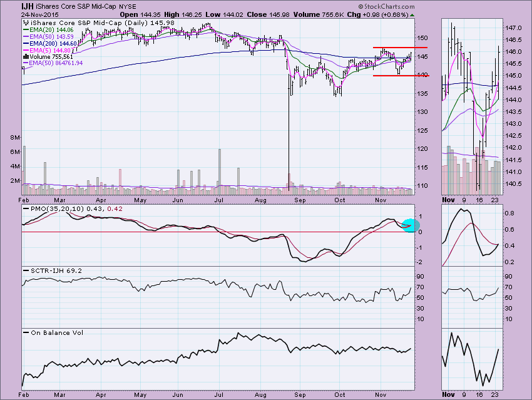Click the 146.5 label on the zoom panel axis
The height and width of the screenshot is (400, 532).
click(513, 40)
